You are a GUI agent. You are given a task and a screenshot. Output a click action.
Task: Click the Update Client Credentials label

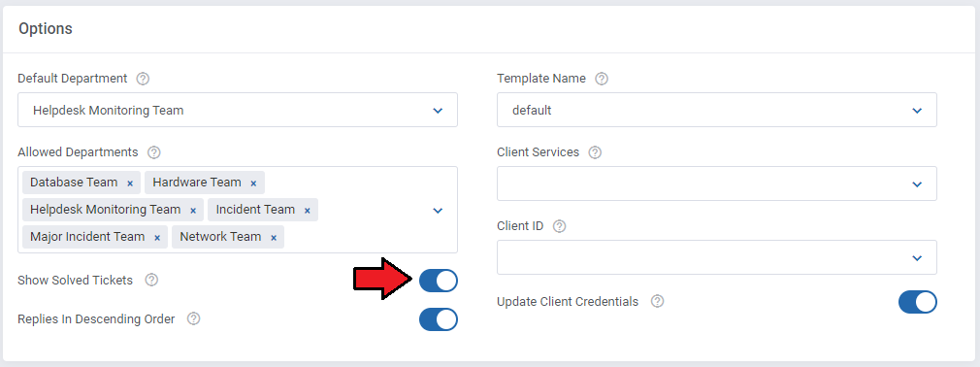[568, 301]
